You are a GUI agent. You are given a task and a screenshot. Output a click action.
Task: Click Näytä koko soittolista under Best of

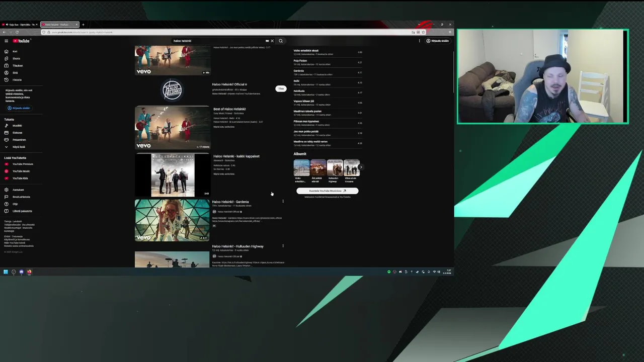click(224, 127)
